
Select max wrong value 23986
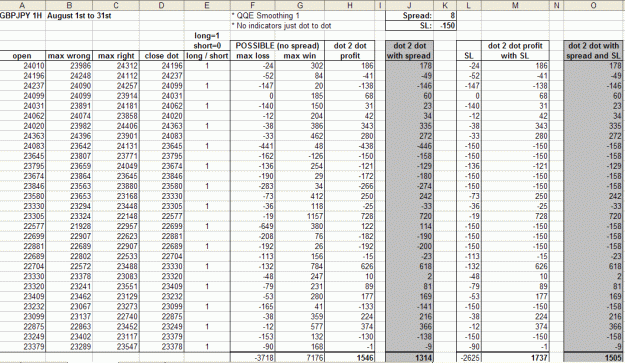pyautogui.click(x=69, y=66)
